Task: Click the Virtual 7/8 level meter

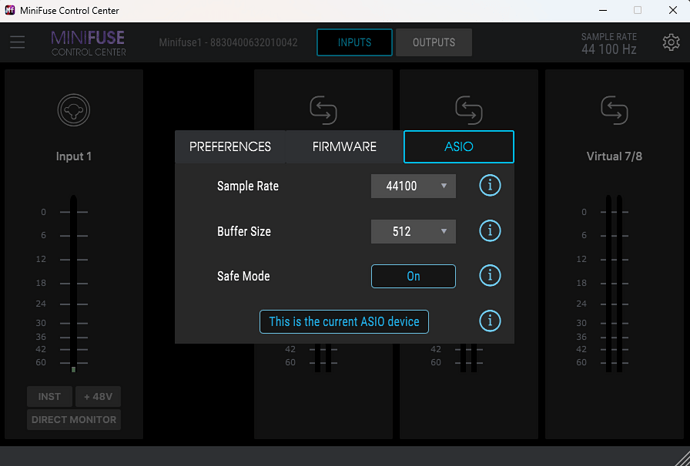Action: pyautogui.click(x=614, y=284)
